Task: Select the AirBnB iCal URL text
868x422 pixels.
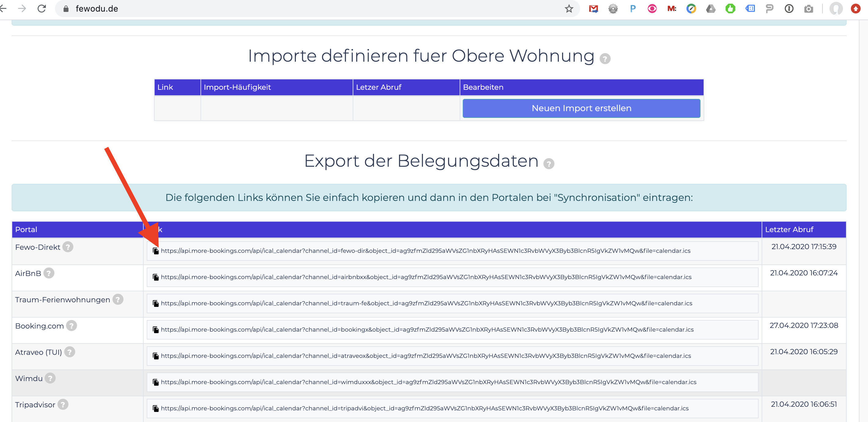Action: click(426, 277)
